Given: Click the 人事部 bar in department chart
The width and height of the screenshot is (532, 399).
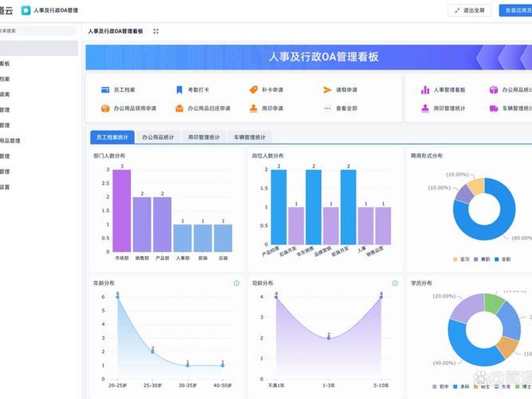Looking at the screenshot, I should coord(182,238).
